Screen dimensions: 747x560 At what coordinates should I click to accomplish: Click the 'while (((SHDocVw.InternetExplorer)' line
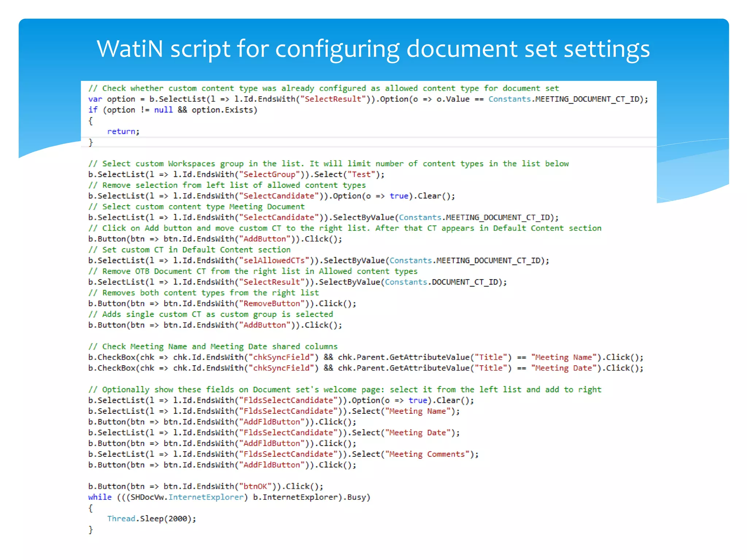click(x=229, y=497)
